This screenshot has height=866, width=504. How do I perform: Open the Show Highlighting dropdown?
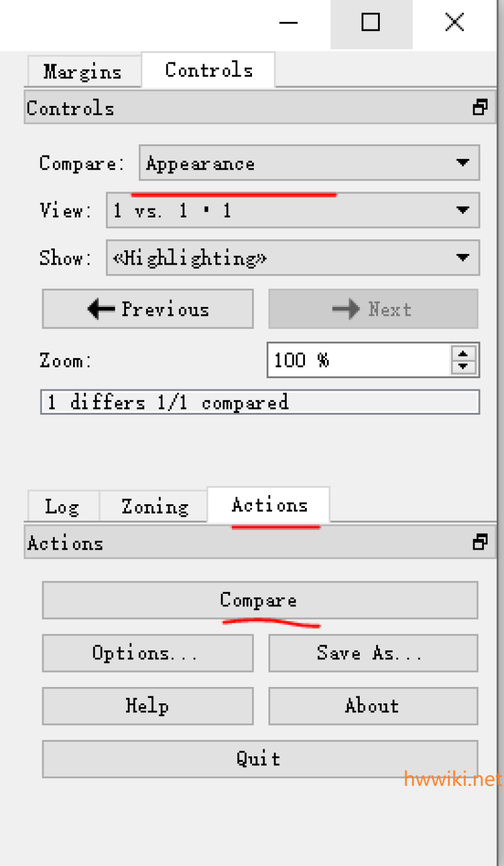(293, 257)
